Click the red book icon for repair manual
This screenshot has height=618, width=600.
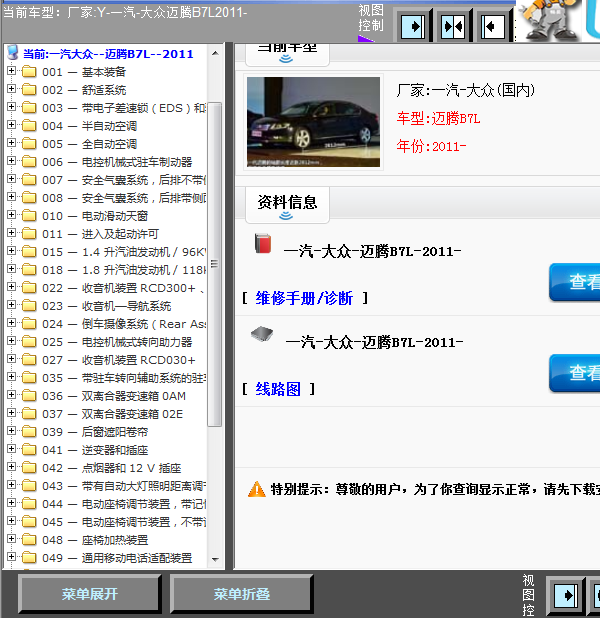pyautogui.click(x=263, y=243)
